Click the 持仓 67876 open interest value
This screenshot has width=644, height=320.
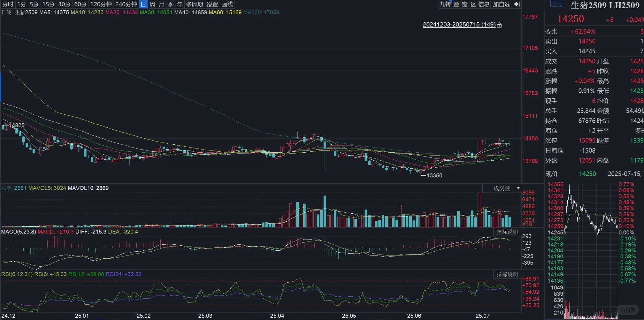click(x=587, y=121)
